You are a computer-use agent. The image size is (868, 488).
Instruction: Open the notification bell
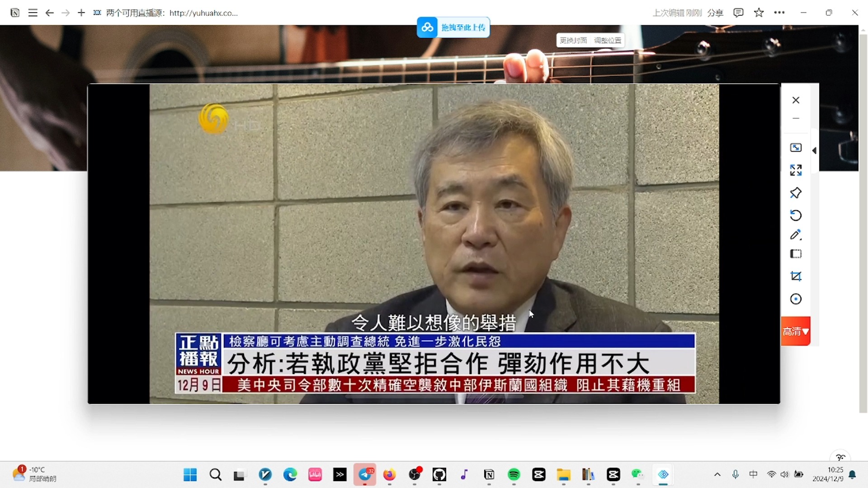tap(853, 474)
